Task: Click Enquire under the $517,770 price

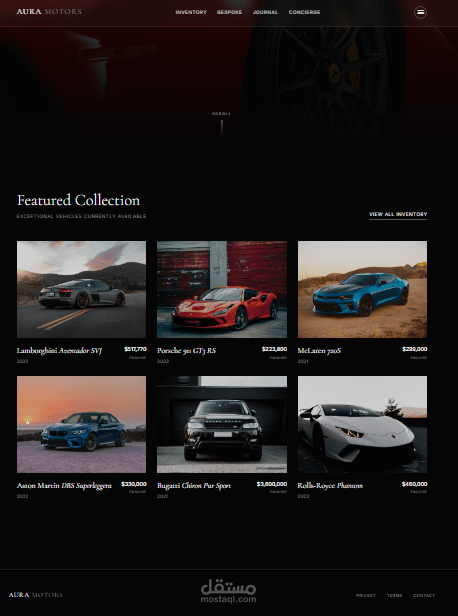Action: [x=137, y=358]
